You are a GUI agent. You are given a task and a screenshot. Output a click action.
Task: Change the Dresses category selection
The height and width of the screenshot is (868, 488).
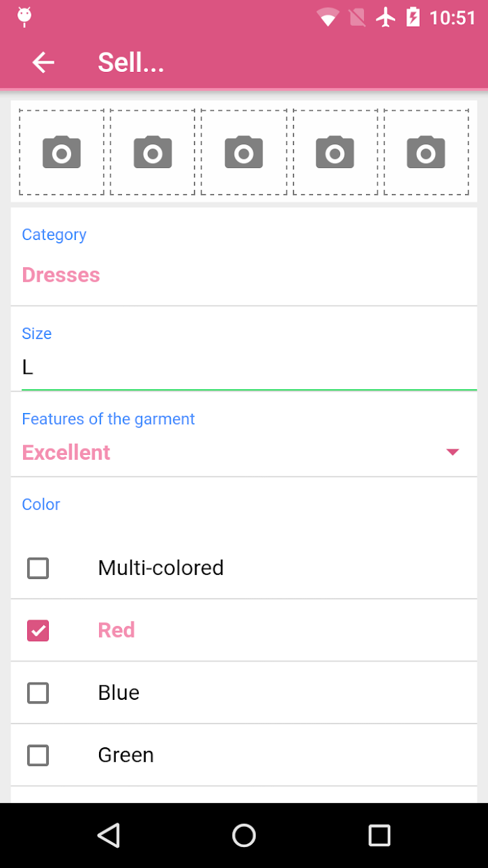coord(61,275)
